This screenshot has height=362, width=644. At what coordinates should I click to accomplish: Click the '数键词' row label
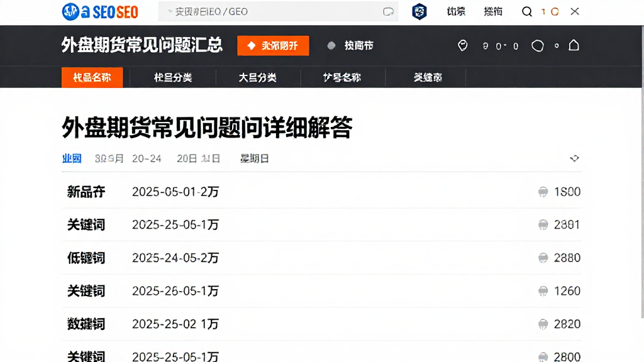[x=86, y=324]
